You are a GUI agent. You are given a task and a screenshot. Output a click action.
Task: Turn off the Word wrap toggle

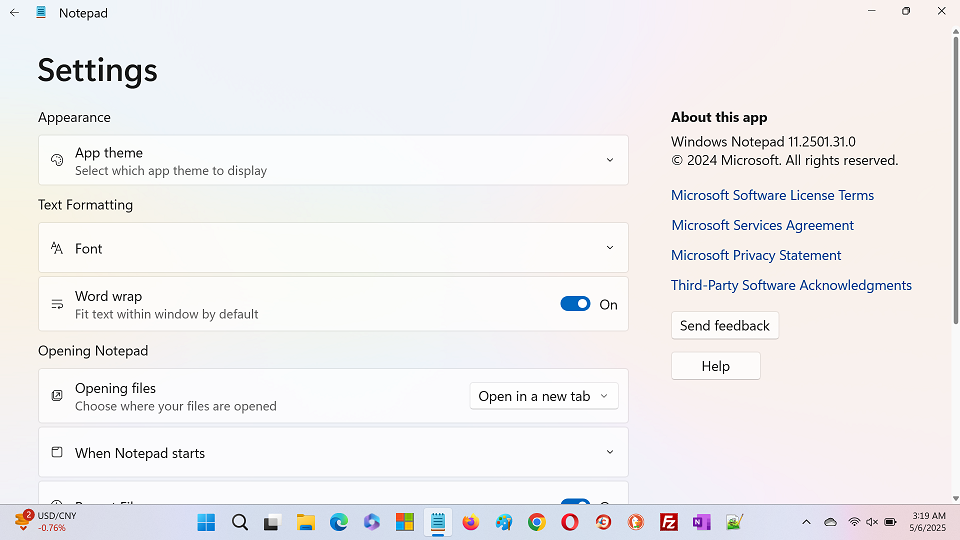[x=575, y=304]
